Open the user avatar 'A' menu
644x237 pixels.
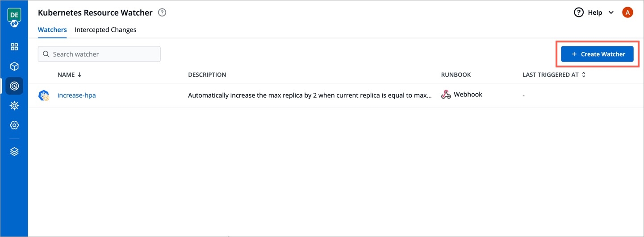(627, 12)
